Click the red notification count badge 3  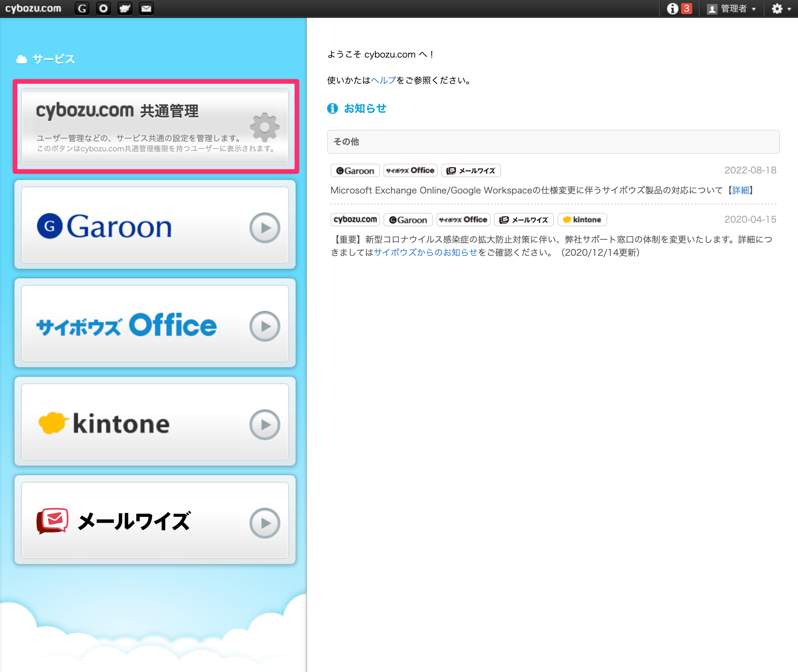[686, 8]
